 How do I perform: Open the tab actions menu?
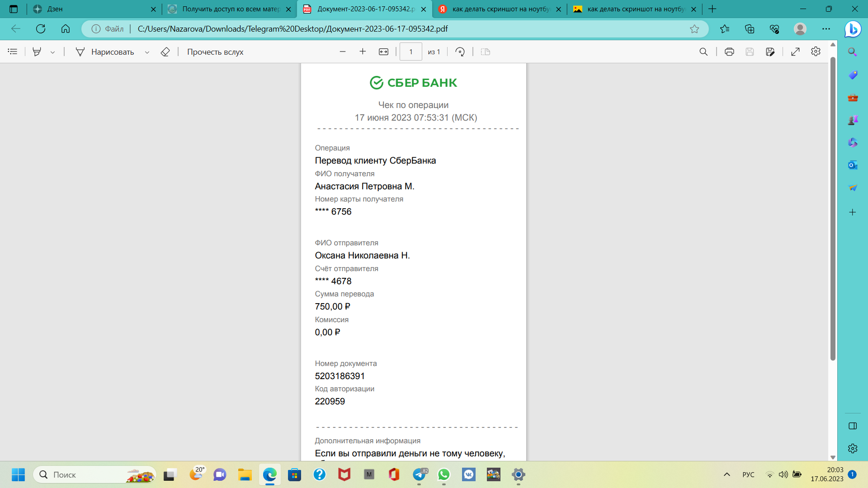coord(14,9)
